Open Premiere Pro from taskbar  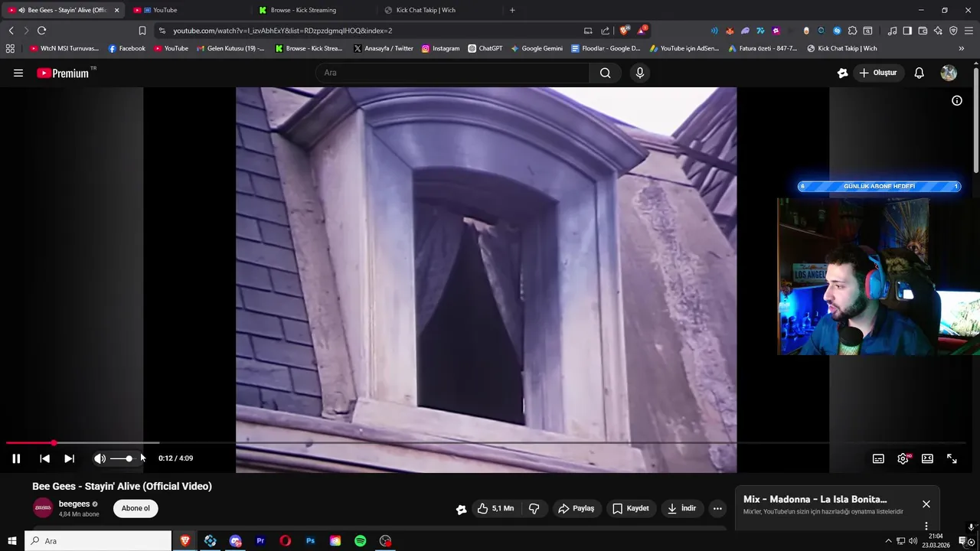point(260,541)
